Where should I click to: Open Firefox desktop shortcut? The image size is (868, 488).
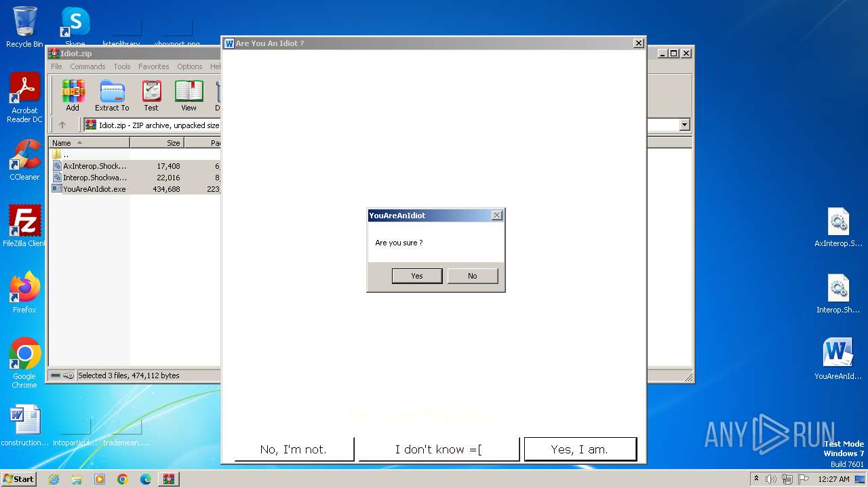(24, 293)
